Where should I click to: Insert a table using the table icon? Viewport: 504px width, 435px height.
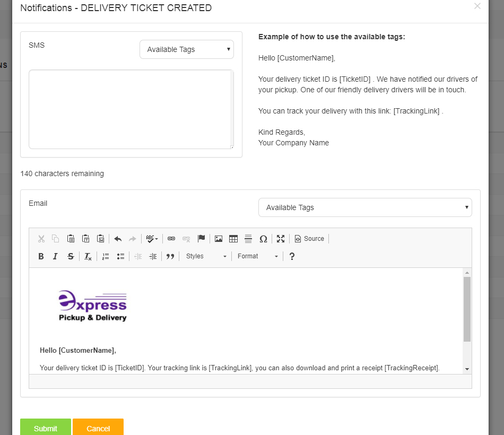click(233, 239)
